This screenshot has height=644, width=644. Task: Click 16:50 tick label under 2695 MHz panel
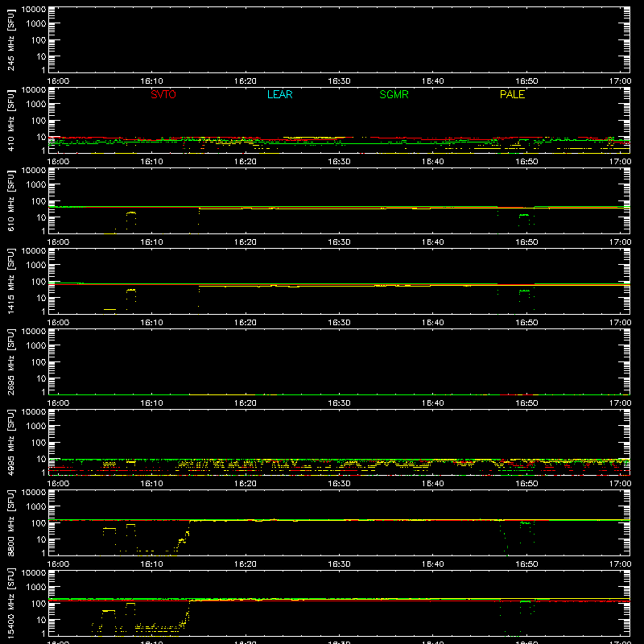[526, 403]
